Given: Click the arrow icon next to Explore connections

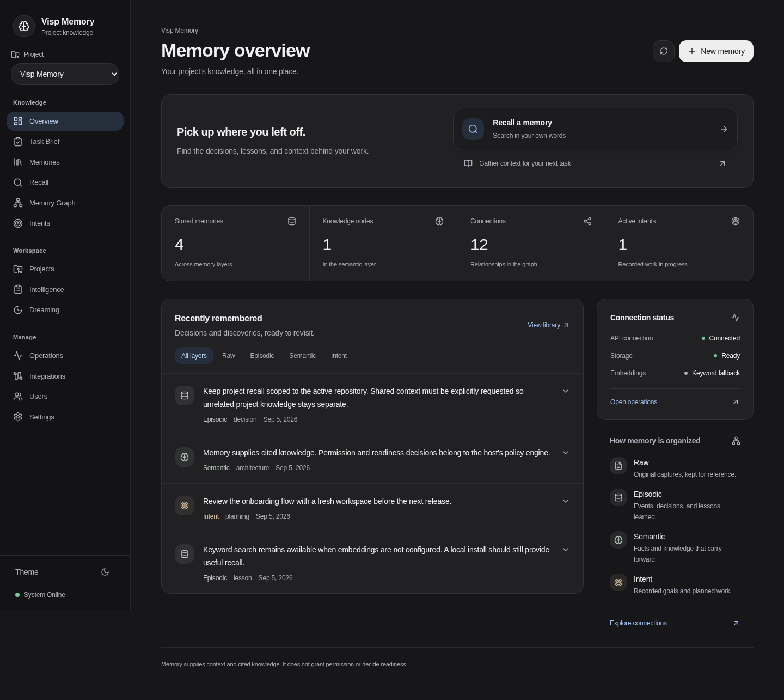Looking at the screenshot, I should [736, 623].
